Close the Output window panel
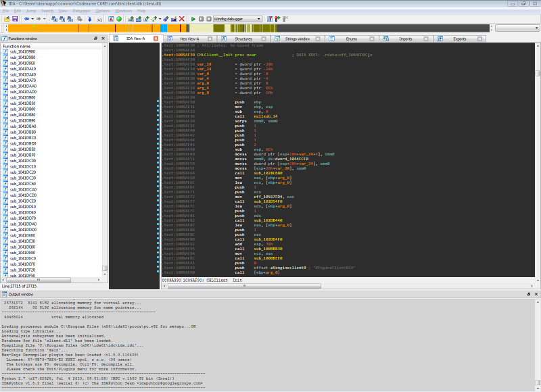Screen dimensions: 541x392 536,294
